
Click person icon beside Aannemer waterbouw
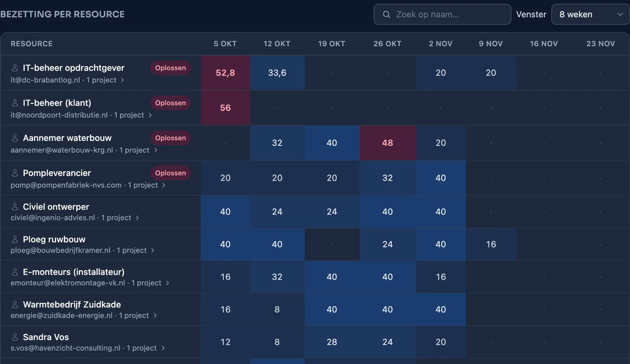[15, 138]
